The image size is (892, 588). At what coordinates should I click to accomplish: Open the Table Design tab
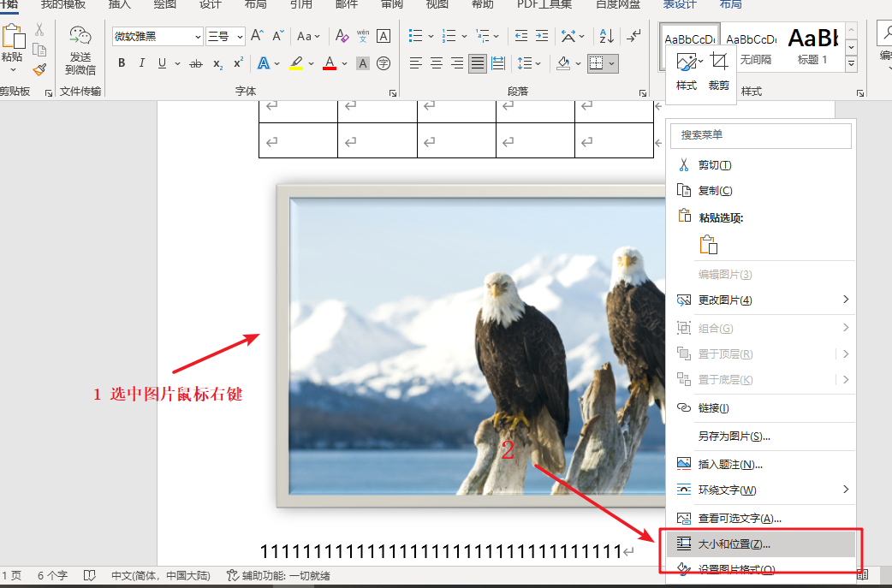(x=680, y=4)
